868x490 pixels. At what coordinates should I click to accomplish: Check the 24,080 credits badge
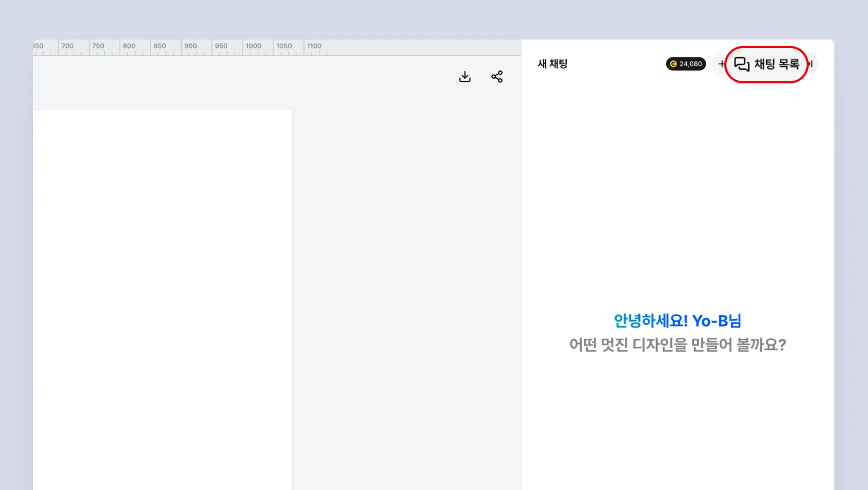[x=686, y=64]
